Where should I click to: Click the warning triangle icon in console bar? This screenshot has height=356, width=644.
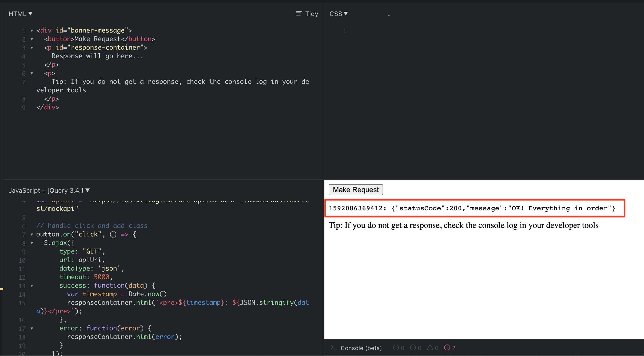click(x=430, y=348)
